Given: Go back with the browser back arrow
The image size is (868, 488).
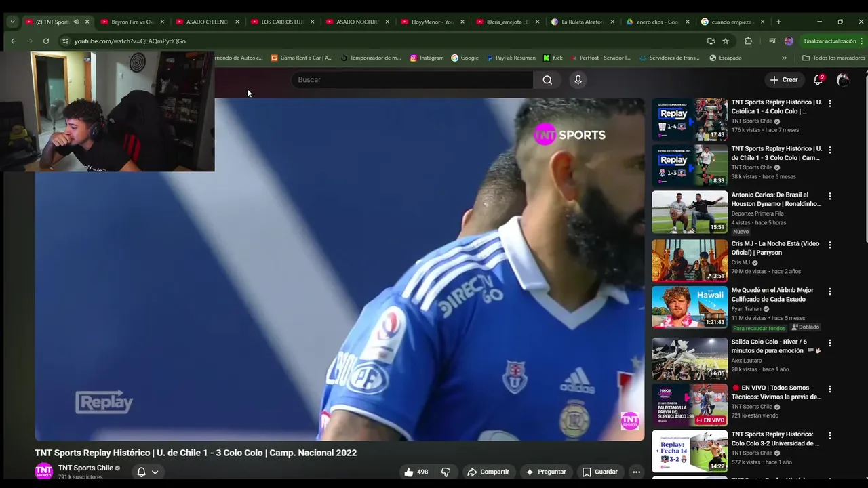Looking at the screenshot, I should [14, 41].
